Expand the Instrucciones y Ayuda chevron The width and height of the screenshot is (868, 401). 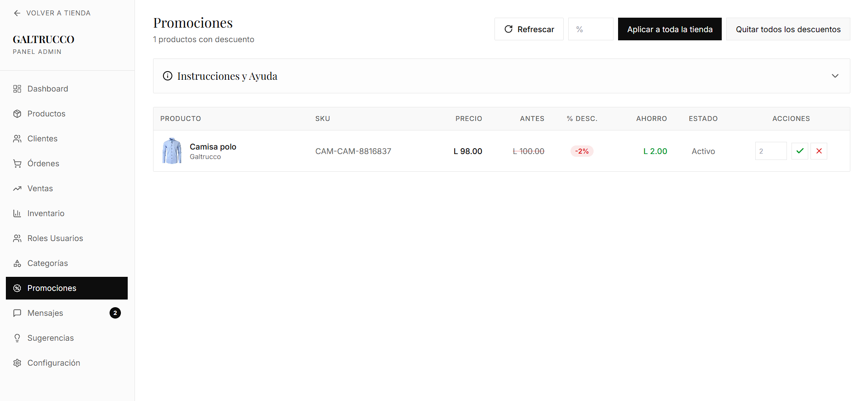835,76
